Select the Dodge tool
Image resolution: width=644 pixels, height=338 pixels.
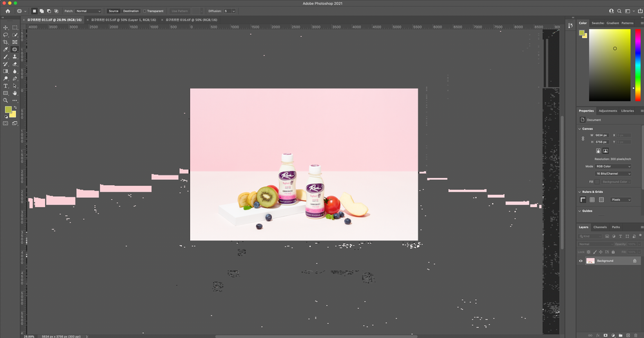pos(5,79)
